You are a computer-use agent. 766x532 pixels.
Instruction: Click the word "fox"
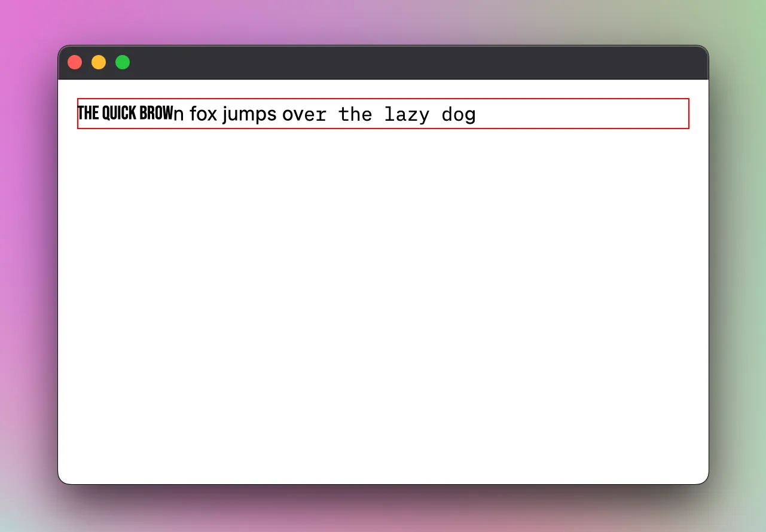click(203, 114)
